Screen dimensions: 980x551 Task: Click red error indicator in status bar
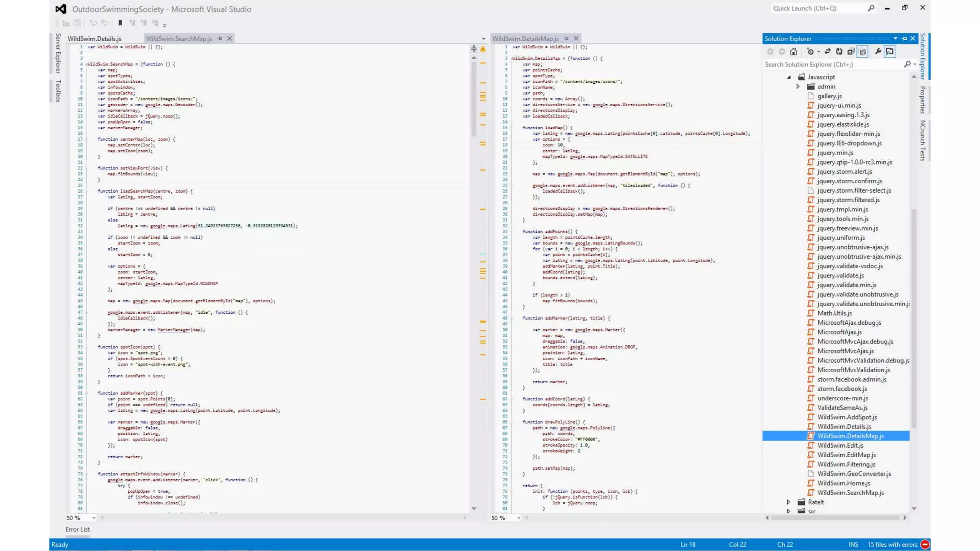coord(925,544)
